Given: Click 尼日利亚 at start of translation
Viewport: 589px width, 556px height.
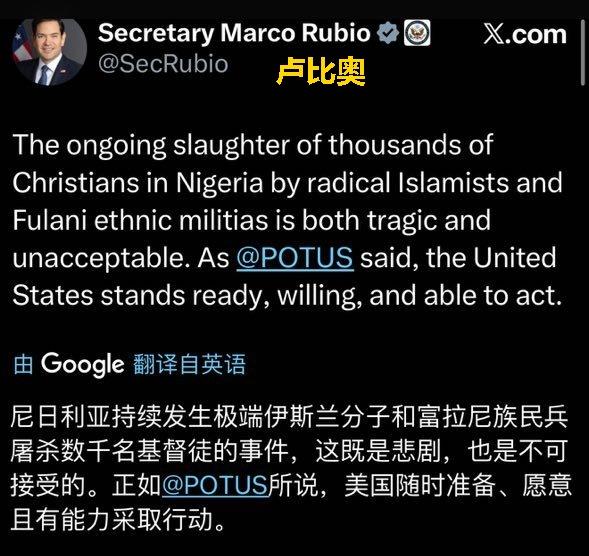Looking at the screenshot, I should (x=61, y=417).
